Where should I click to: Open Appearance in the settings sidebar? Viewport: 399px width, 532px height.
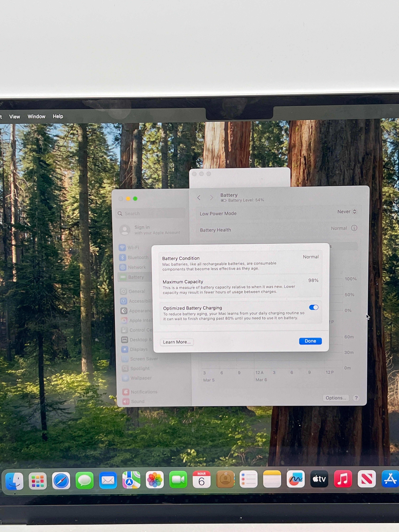point(136,311)
